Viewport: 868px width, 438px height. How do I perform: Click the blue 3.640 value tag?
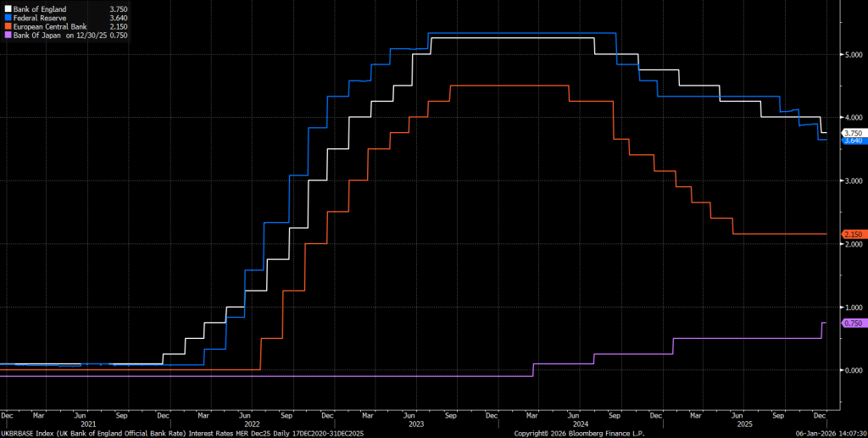(x=852, y=141)
